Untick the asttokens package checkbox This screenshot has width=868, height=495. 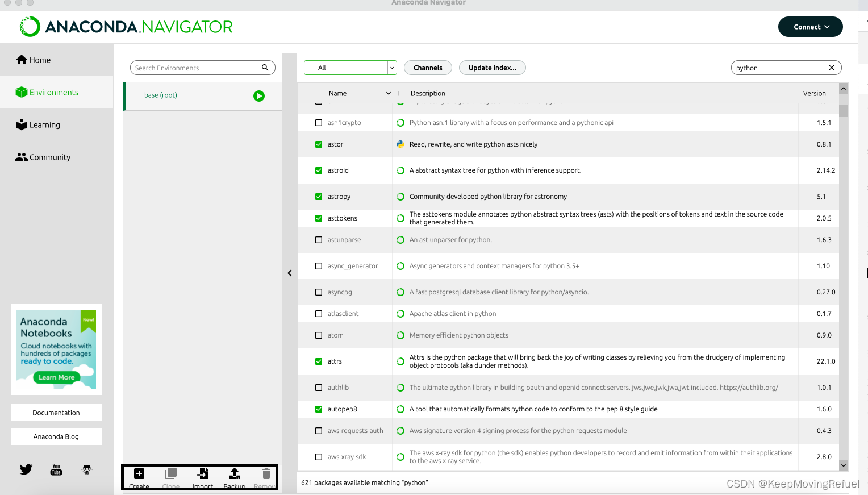tap(319, 218)
